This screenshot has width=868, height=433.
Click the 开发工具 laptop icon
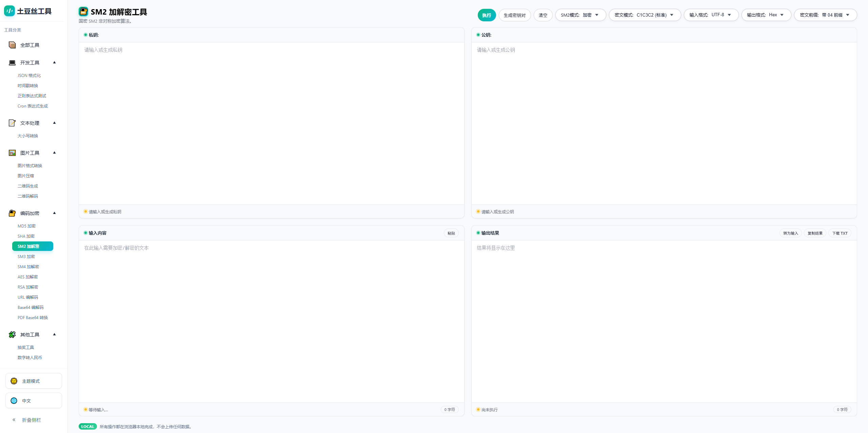point(12,63)
